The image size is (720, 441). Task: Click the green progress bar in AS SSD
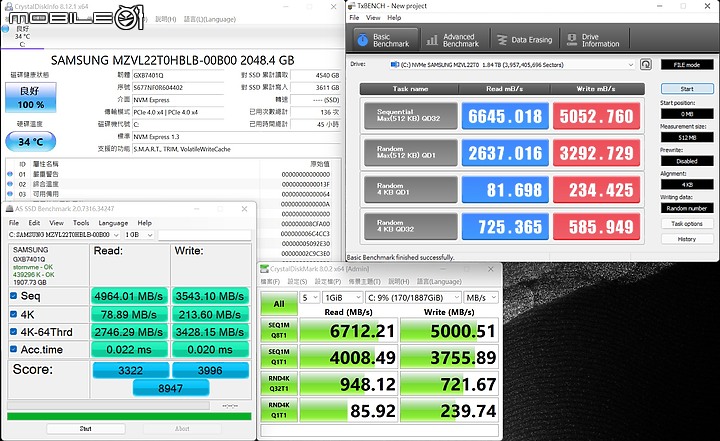point(129,417)
